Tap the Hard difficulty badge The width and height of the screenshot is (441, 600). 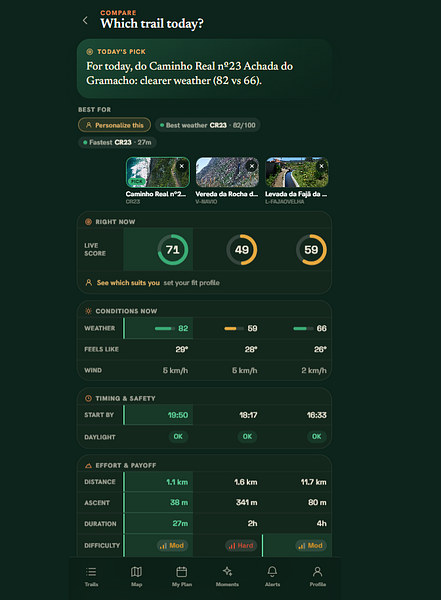pyautogui.click(x=241, y=545)
